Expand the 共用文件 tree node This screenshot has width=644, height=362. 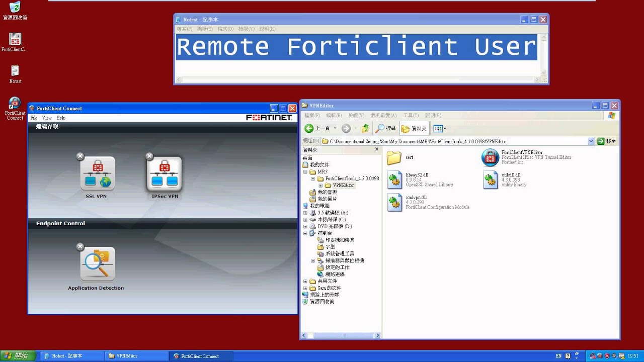click(x=305, y=282)
